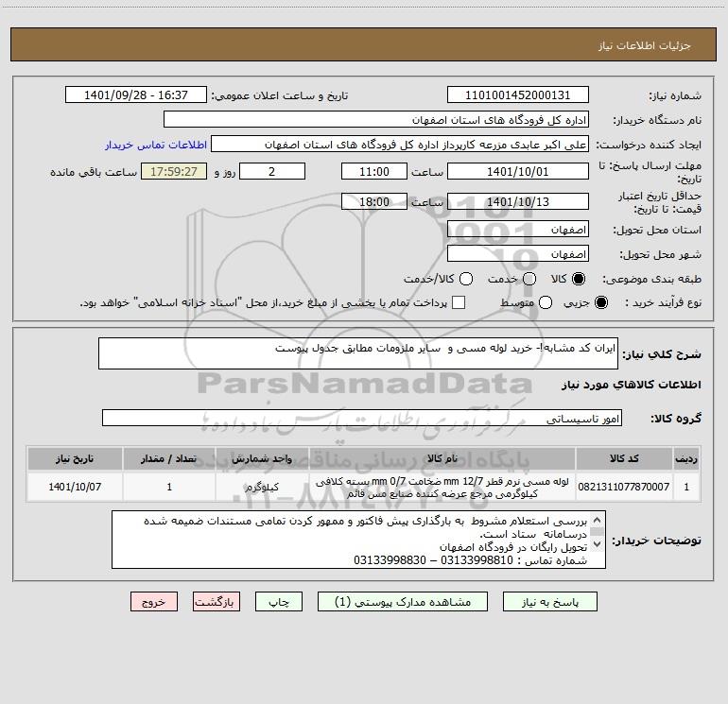The height and width of the screenshot is (704, 728).
Task: Click the شرح کلی نیاز description box
Action: (358, 353)
